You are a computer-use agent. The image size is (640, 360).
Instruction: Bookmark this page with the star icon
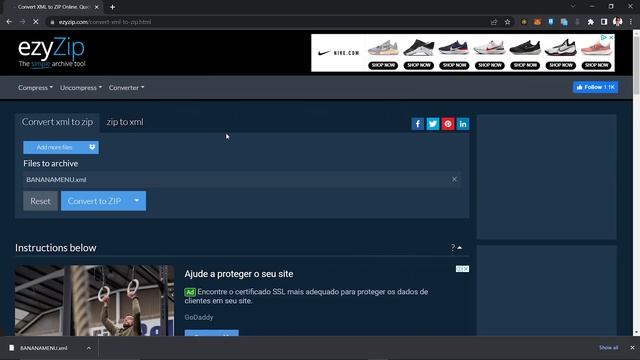[507, 22]
